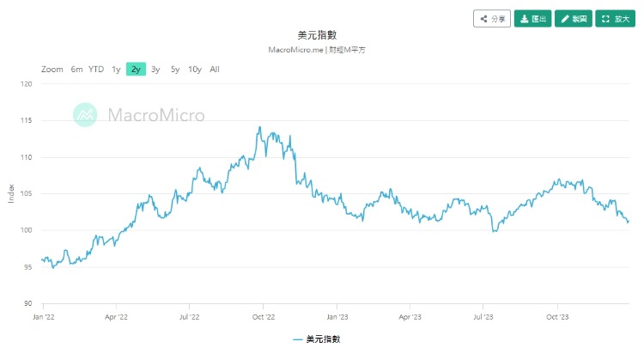644x360 pixels.
Task: Toggle the 美元指數 legend series
Action: (324, 339)
